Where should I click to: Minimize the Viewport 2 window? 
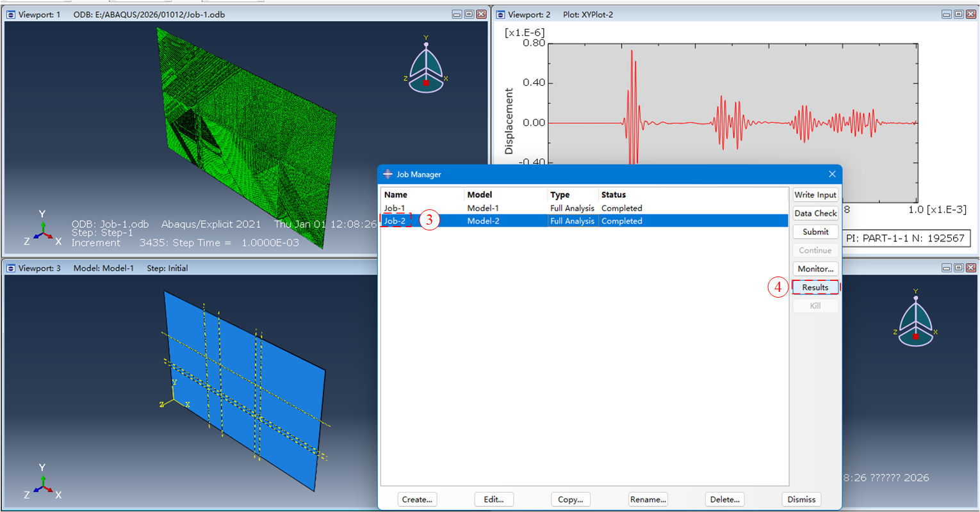coord(947,15)
